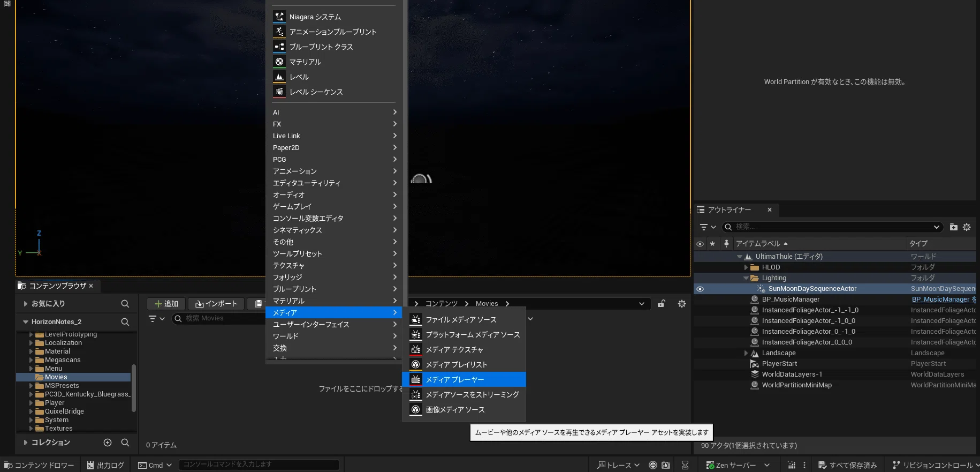Click the derived data grid icon in the status bar
Screen dimensions: 980x472
point(792,465)
